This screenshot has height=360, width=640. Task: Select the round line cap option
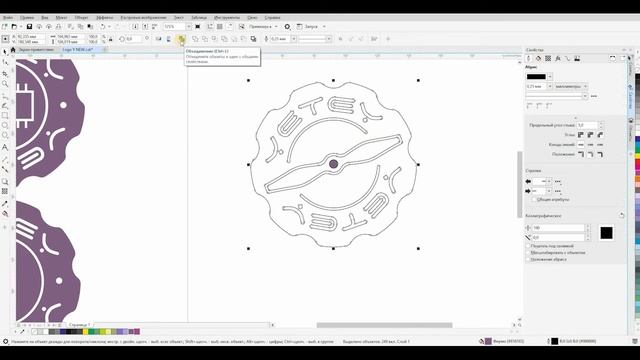pos(591,145)
